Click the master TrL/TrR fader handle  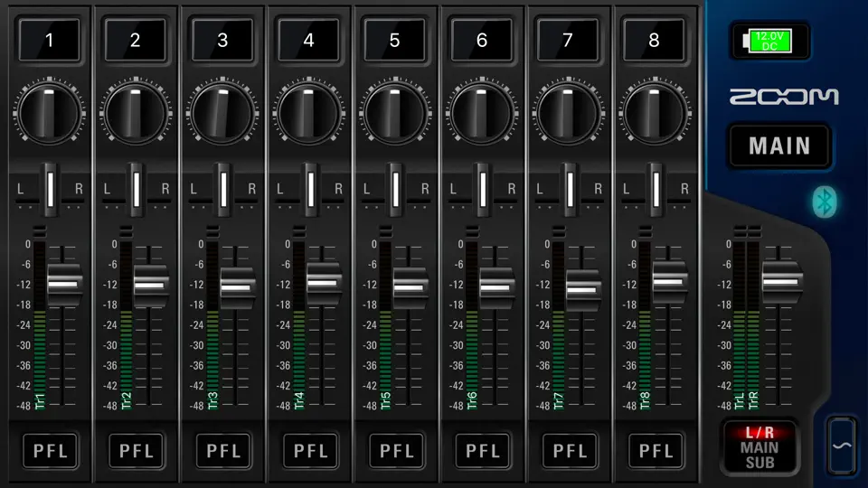(781, 282)
